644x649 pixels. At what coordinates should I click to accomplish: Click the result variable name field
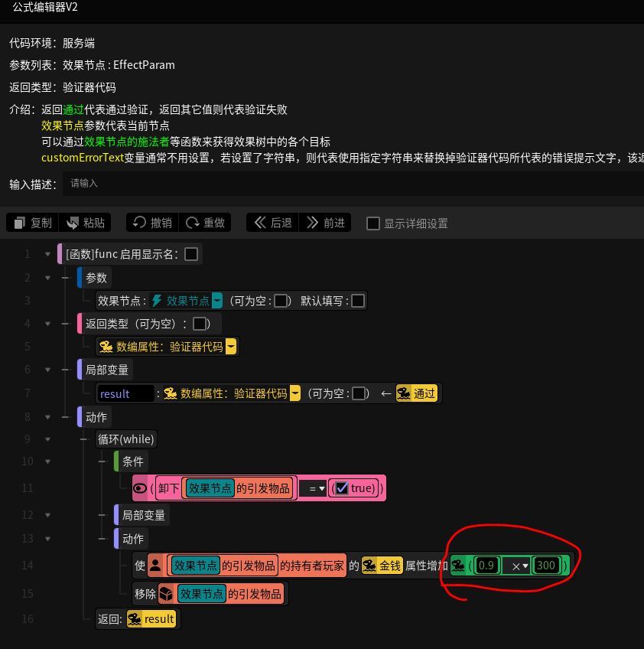click(x=125, y=393)
